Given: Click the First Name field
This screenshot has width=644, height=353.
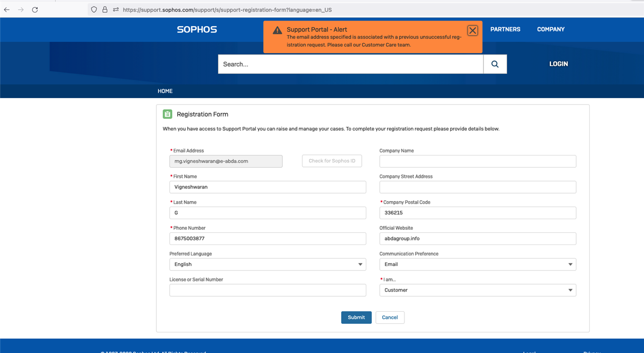Looking at the screenshot, I should click(x=268, y=187).
